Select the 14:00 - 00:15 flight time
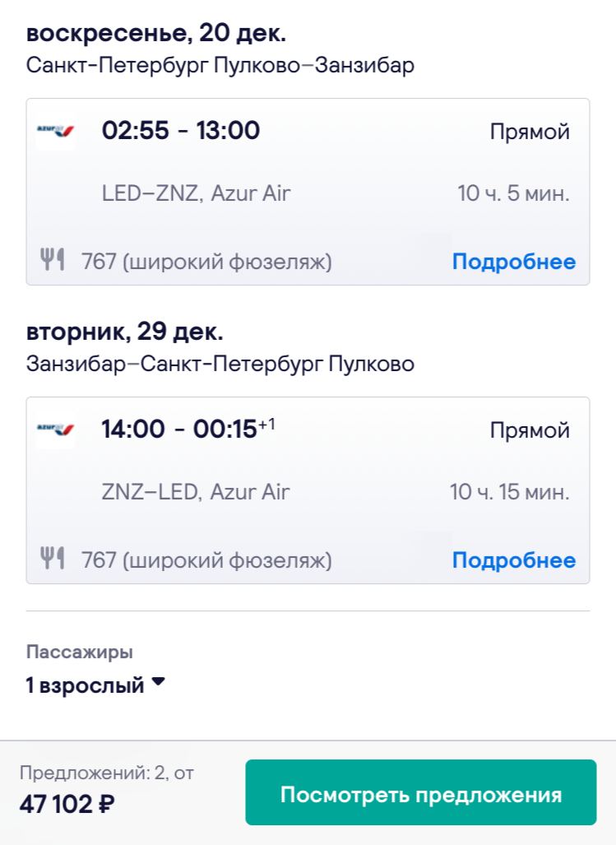 click(188, 429)
